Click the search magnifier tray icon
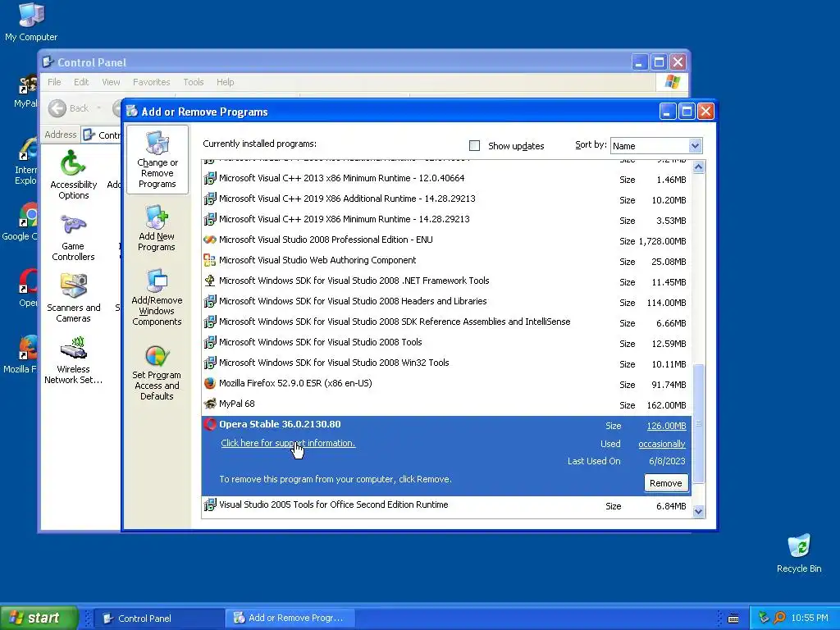 780,618
